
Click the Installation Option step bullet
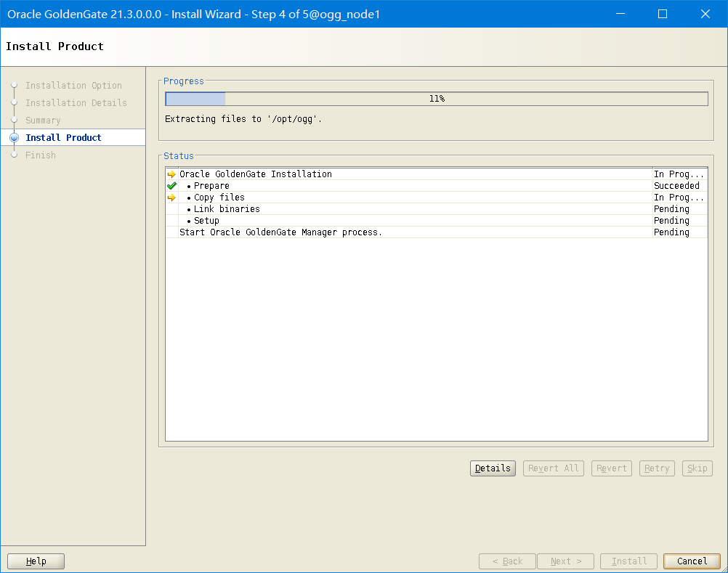point(14,86)
